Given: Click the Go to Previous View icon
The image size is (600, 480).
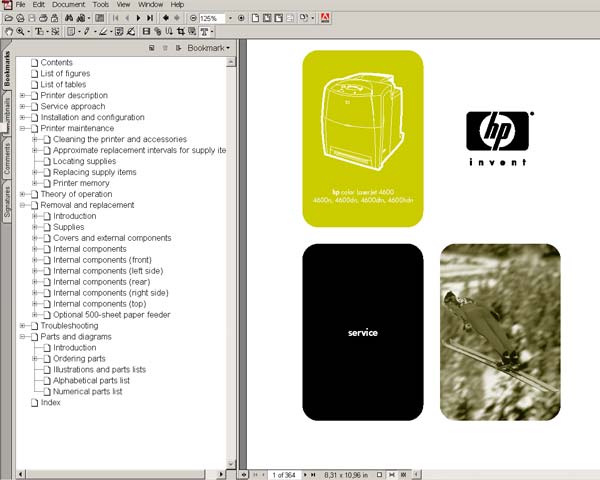Looking at the screenshot, I should click(166, 18).
